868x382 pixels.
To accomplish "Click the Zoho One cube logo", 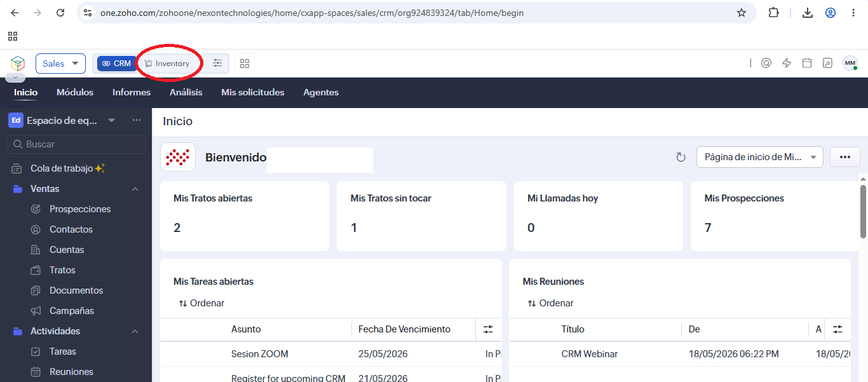I will coord(18,64).
